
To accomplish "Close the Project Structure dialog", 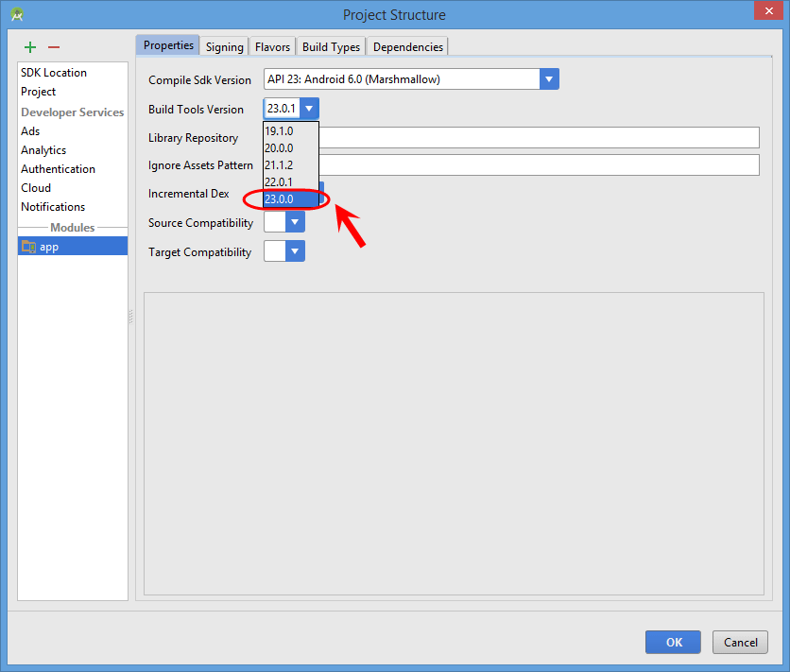I will click(768, 10).
